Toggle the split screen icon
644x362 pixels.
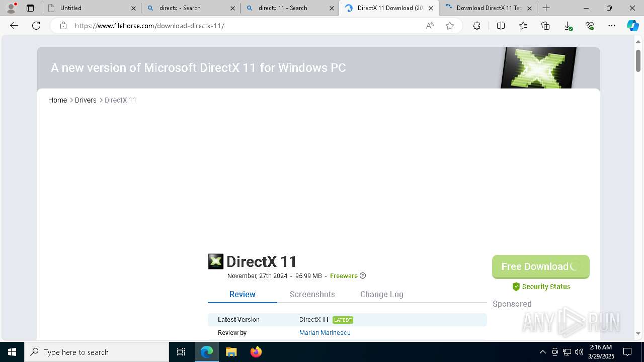(501, 26)
